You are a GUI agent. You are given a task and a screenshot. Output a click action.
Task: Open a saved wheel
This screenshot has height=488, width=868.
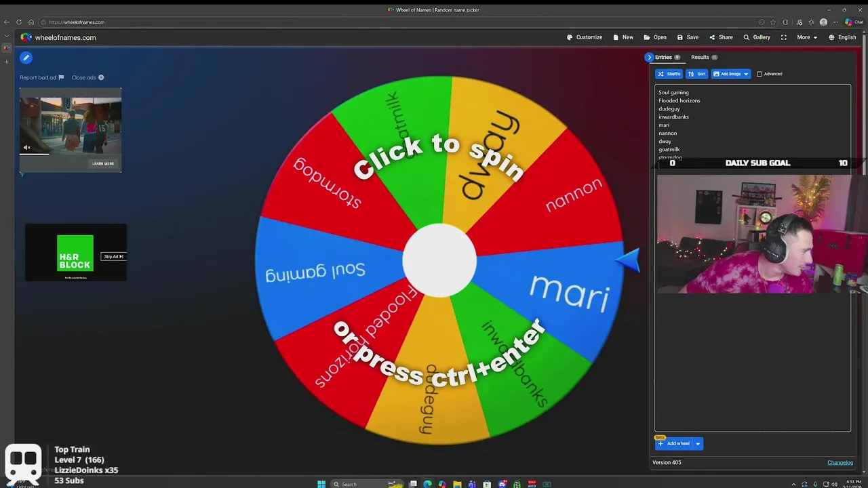pyautogui.click(x=655, y=37)
